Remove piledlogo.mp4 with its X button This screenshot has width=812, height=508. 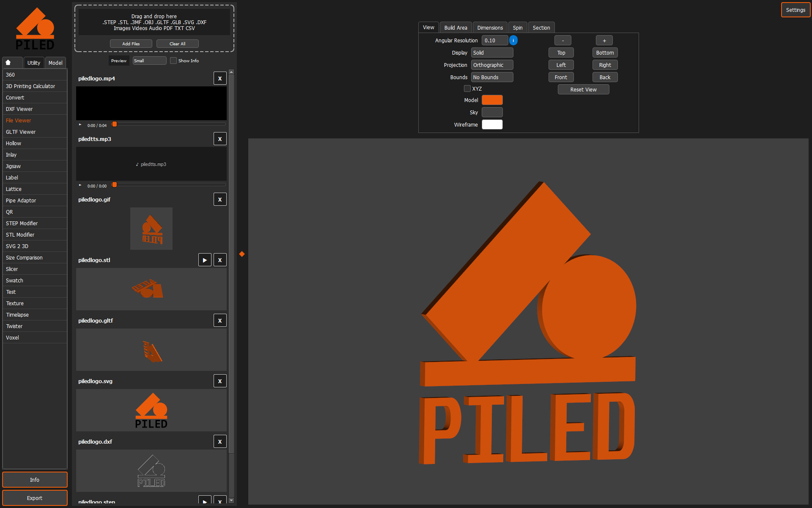(x=220, y=78)
